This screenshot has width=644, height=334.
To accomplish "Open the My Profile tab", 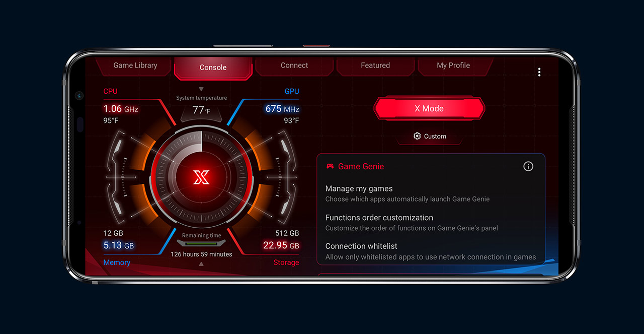I will (x=453, y=65).
